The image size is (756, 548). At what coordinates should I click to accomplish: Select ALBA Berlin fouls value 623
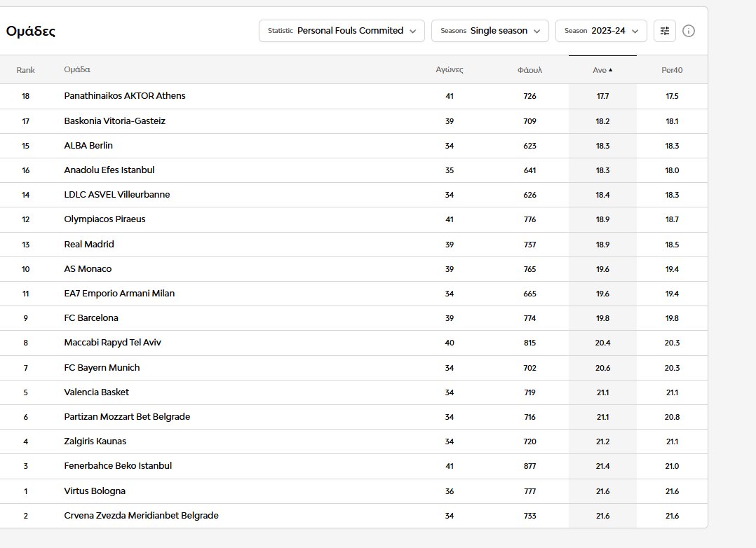click(x=529, y=146)
